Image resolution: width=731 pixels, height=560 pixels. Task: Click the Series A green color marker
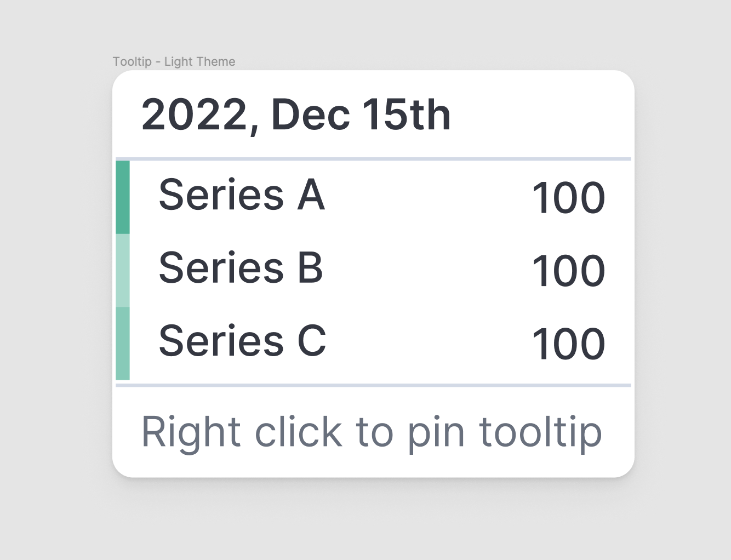coord(123,197)
